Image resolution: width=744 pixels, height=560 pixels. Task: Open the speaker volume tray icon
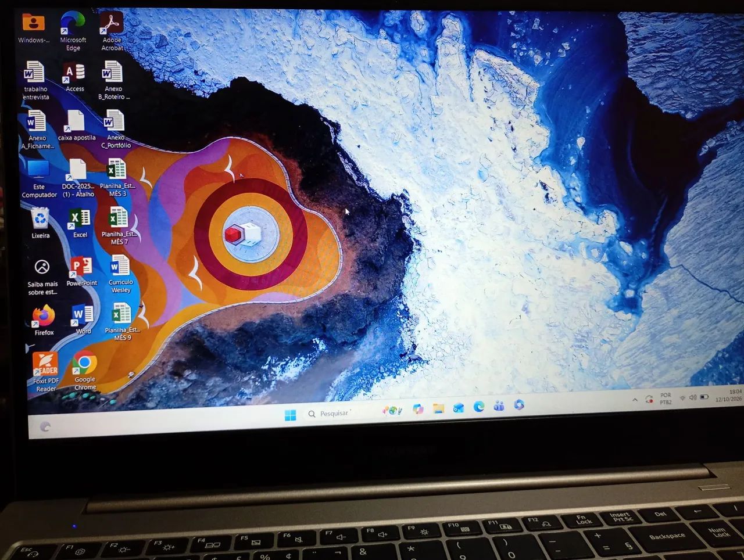click(x=692, y=397)
